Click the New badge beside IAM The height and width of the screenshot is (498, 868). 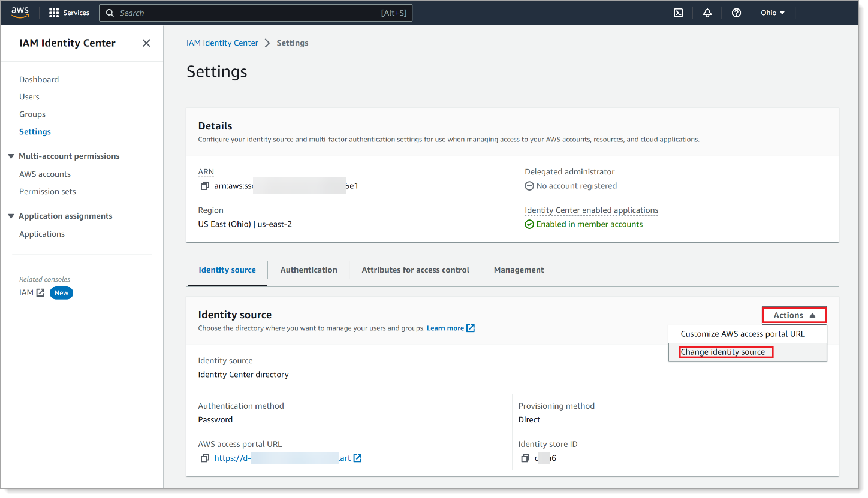point(61,293)
